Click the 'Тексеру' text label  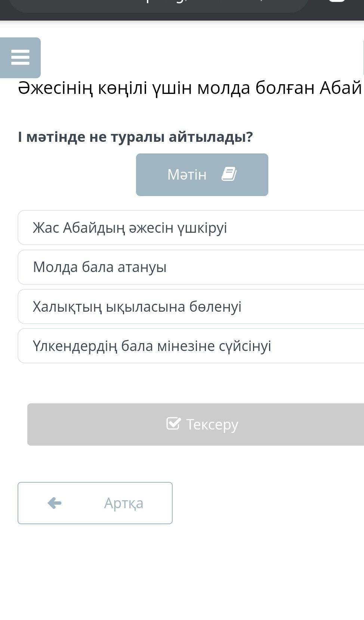click(x=212, y=424)
